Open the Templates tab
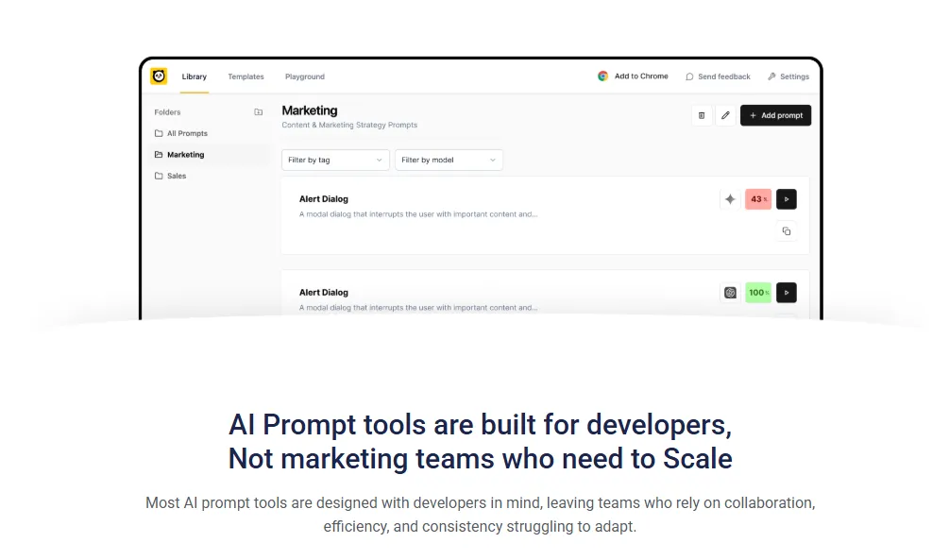932x560 pixels. 246,76
